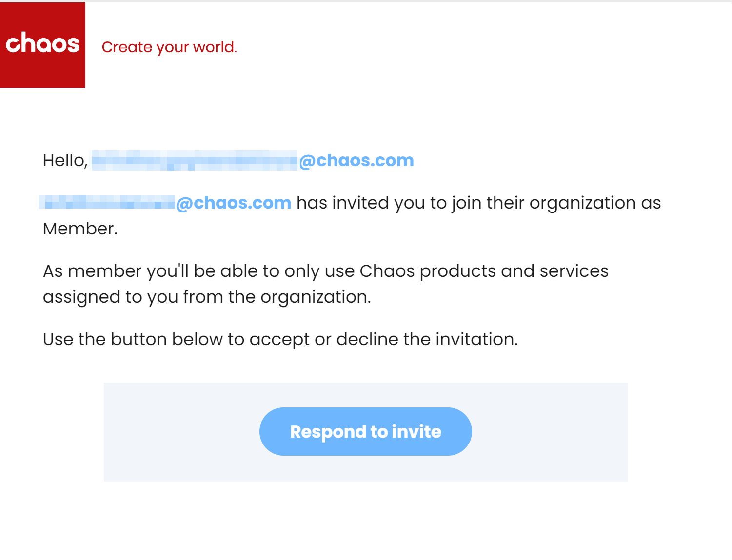Open the inviter's @chaos.com email link

tap(165, 203)
